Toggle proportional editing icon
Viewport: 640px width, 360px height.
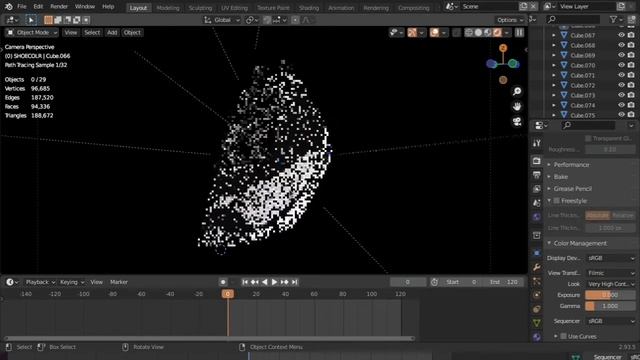click(295, 20)
